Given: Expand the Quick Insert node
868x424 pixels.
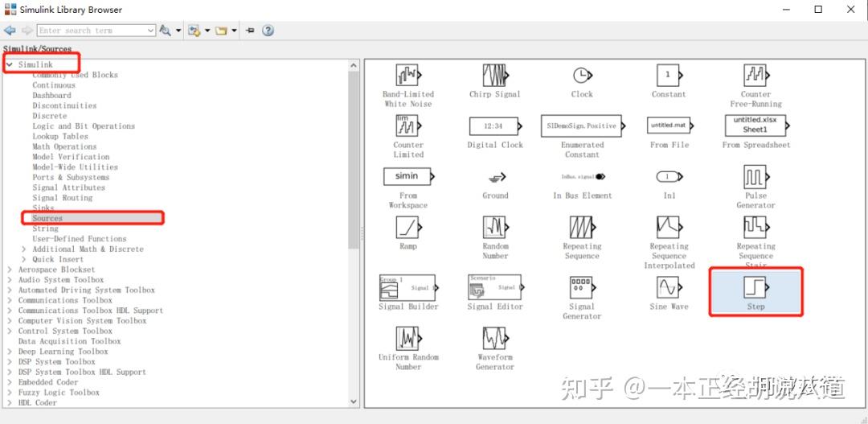Looking at the screenshot, I should (24, 259).
